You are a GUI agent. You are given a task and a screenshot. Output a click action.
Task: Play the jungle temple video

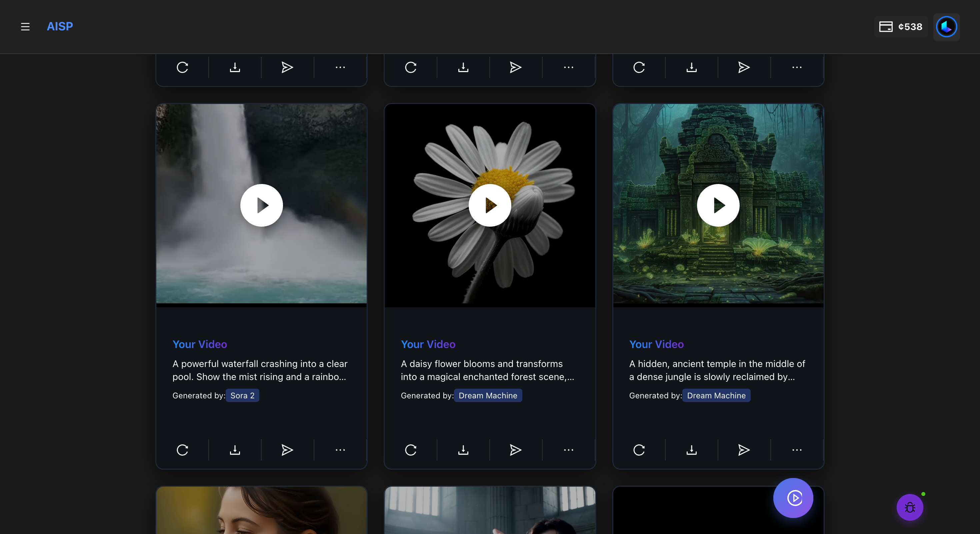[x=718, y=205]
